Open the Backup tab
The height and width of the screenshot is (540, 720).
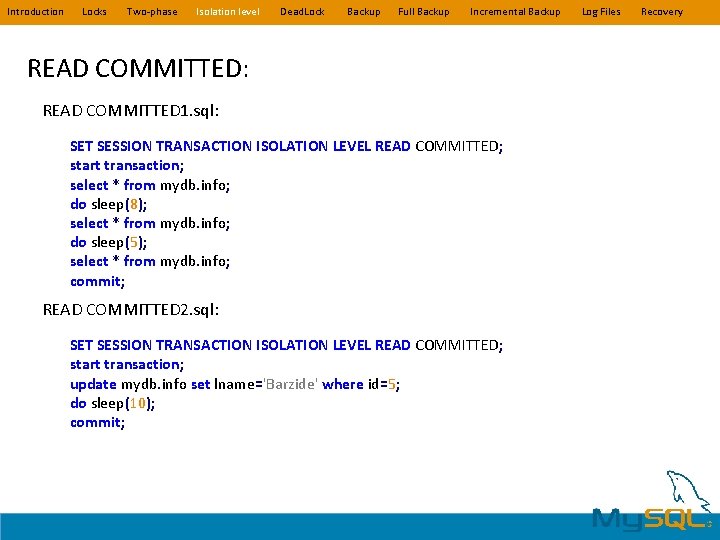click(364, 12)
